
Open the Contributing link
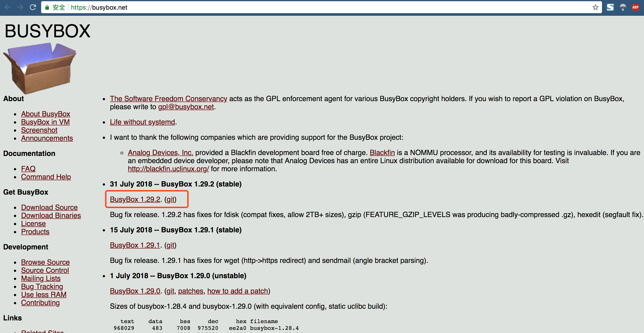(x=40, y=303)
